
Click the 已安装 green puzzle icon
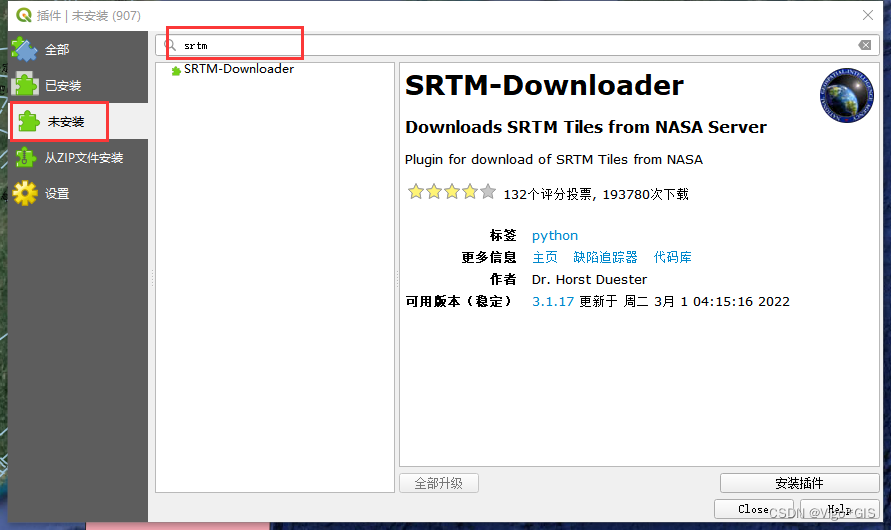(x=24, y=85)
